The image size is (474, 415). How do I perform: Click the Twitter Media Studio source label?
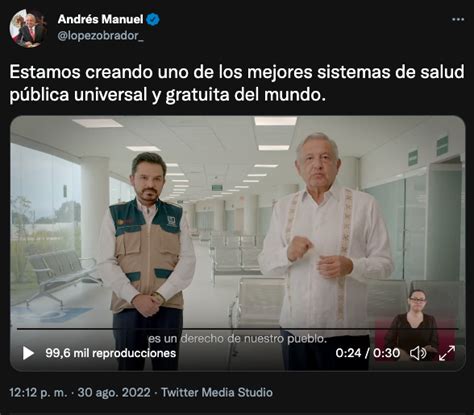click(217, 392)
